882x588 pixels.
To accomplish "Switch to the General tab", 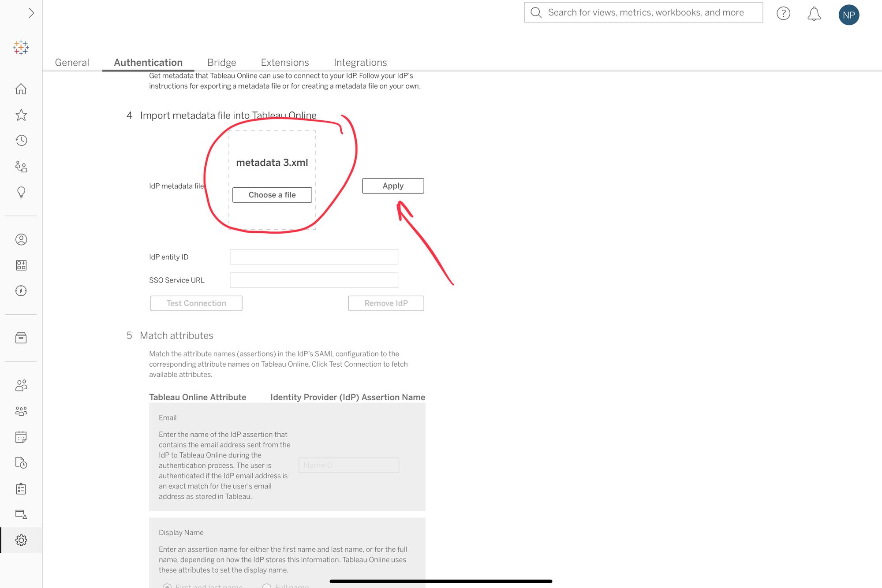I will point(72,63).
